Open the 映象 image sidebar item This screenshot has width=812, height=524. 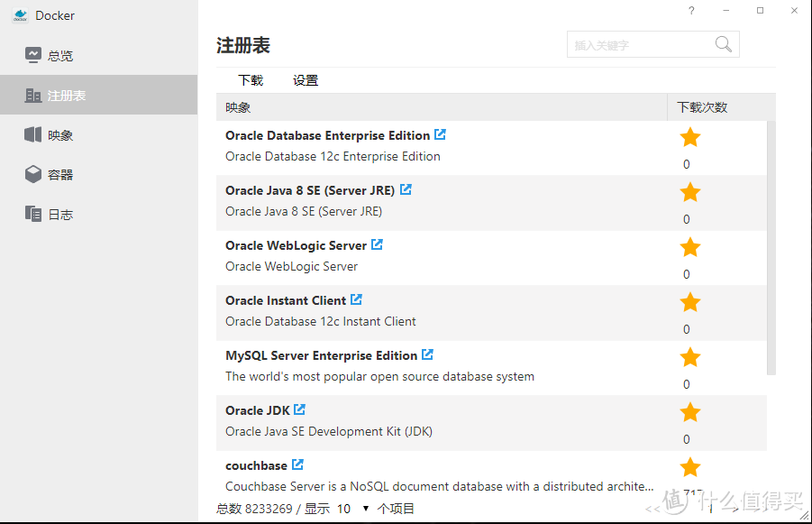[x=98, y=134]
